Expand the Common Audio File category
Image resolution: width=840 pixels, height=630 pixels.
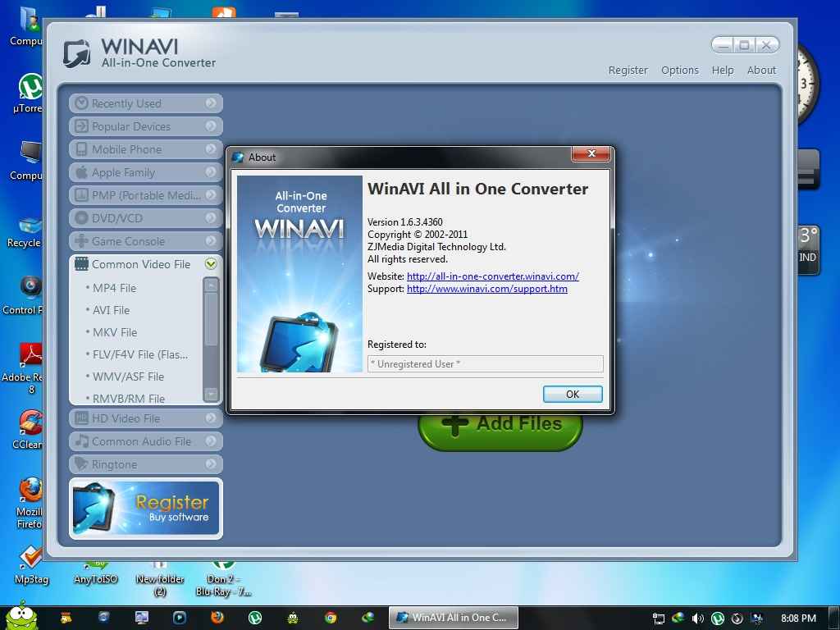pyautogui.click(x=146, y=441)
